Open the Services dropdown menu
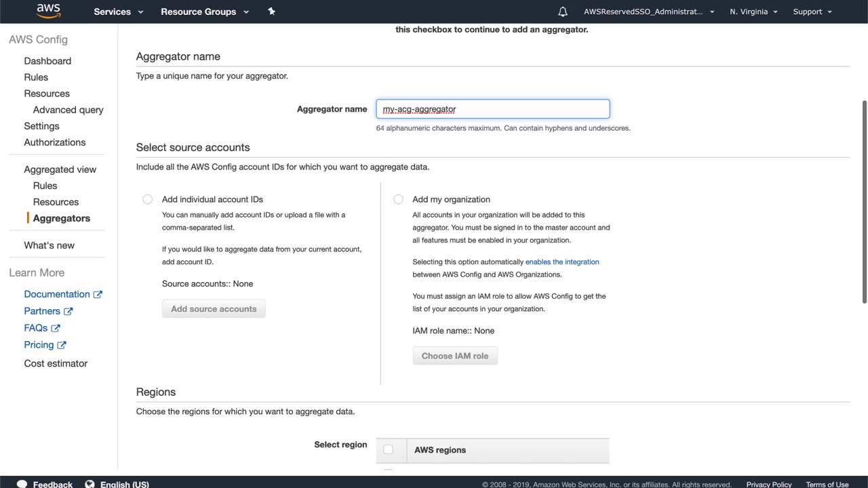The image size is (868, 488). pos(119,12)
